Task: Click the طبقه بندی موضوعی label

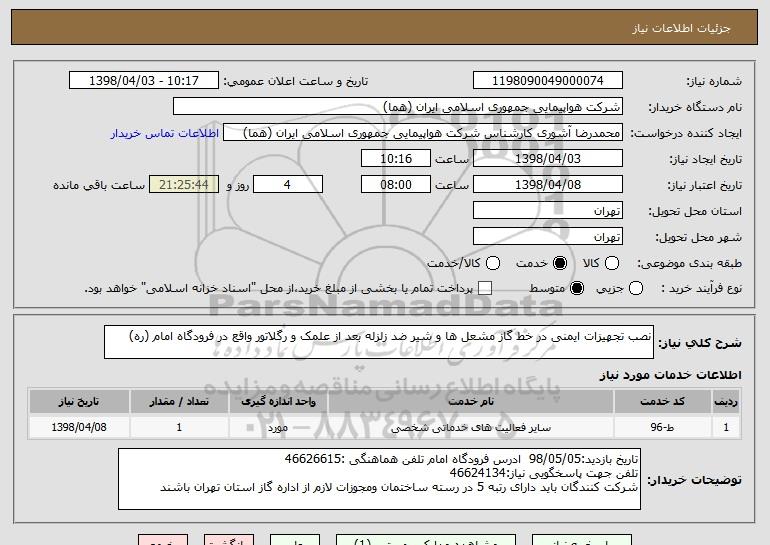Action: 689,263
